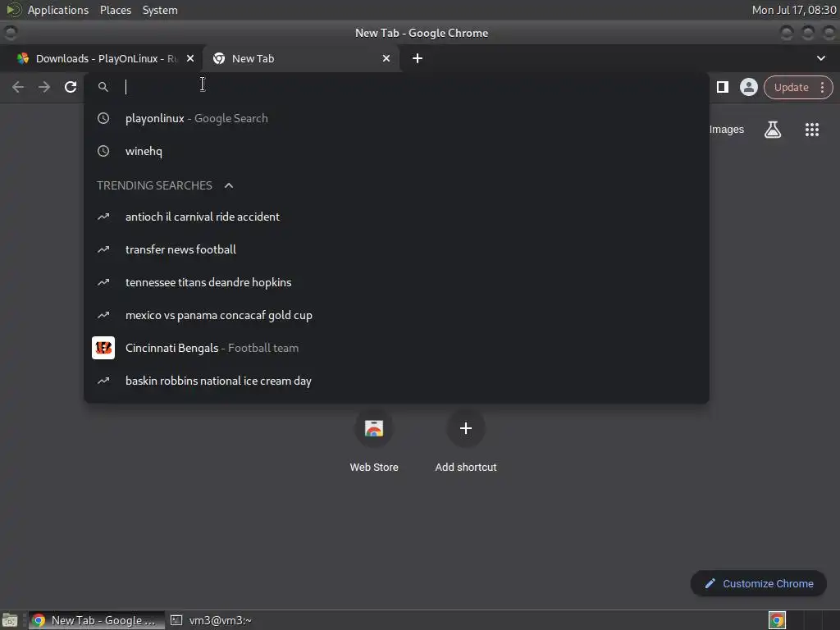Open the Chrome three-dot menu
Screen dimensions: 840x630
coord(822,87)
